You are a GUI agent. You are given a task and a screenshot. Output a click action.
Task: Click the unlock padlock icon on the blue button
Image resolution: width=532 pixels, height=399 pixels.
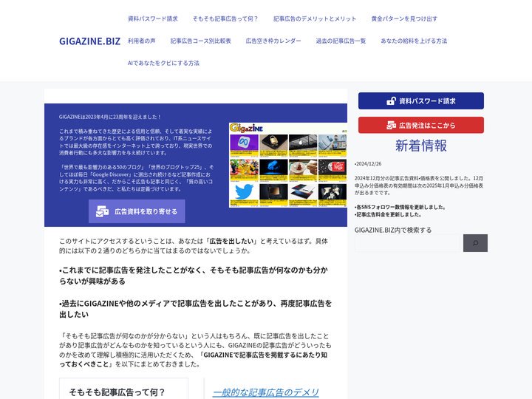click(x=391, y=100)
